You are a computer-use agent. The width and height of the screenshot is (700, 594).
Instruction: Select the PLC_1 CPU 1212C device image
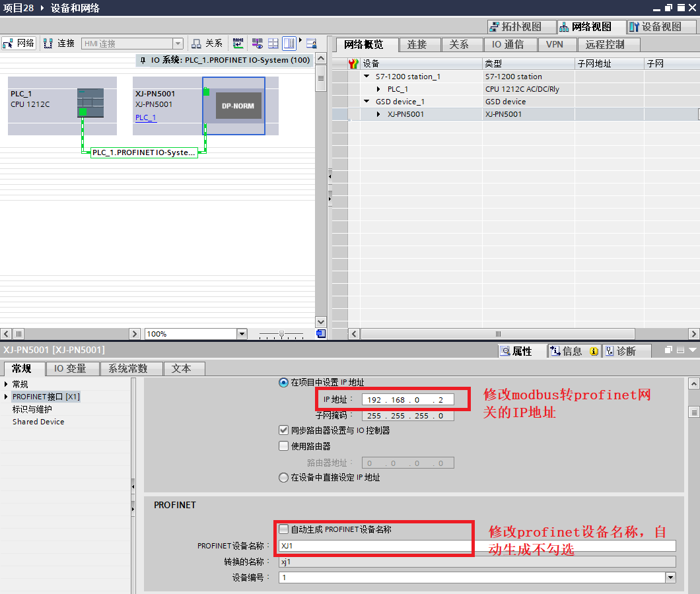90,103
